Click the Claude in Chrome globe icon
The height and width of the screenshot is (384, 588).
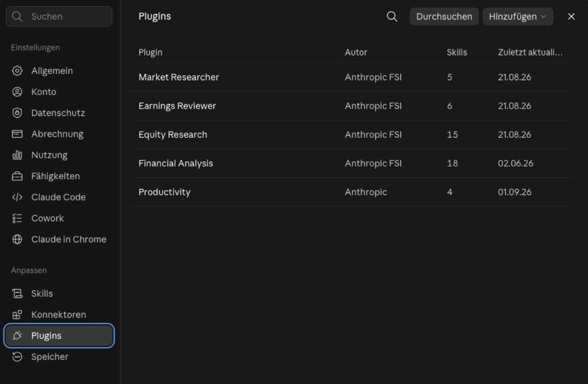(x=17, y=239)
